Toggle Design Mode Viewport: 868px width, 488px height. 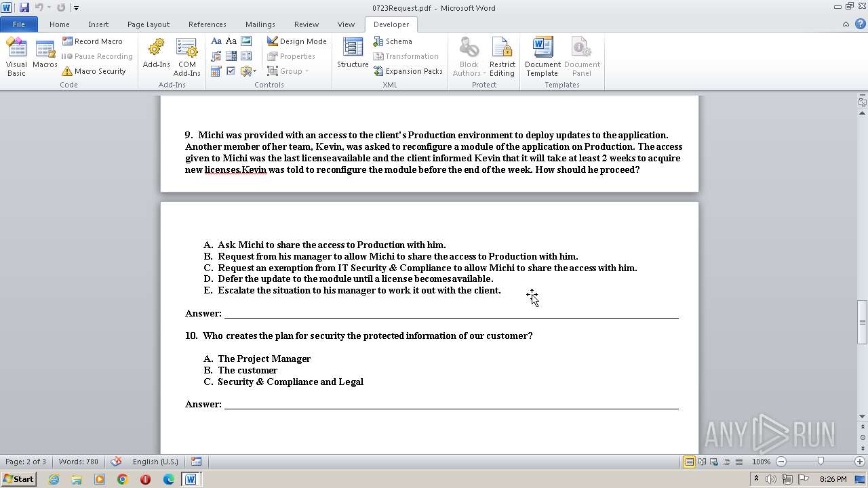(x=297, y=41)
